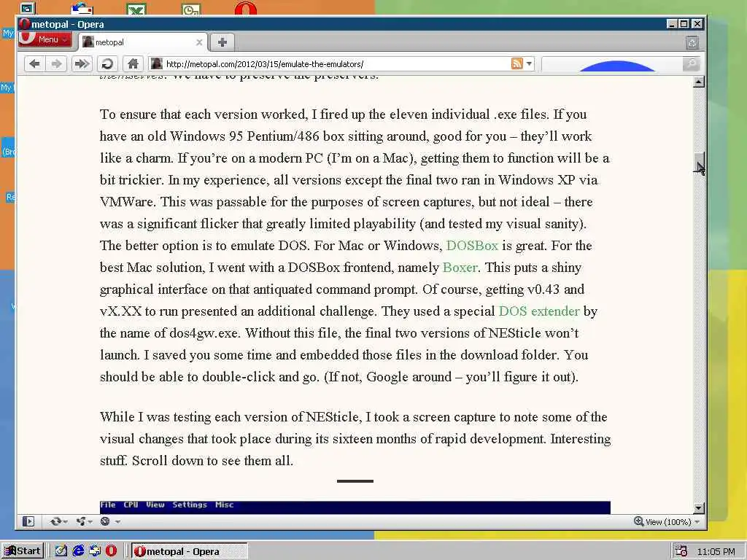This screenshot has height=560, width=747.
Task: Click the scrollbar down arrow
Action: 698,508
